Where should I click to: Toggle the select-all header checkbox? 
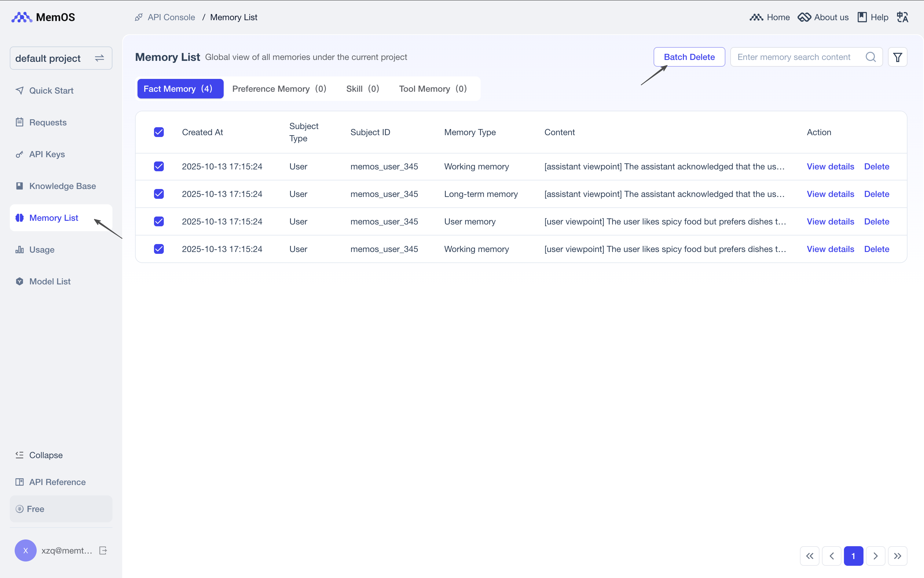[x=159, y=132]
